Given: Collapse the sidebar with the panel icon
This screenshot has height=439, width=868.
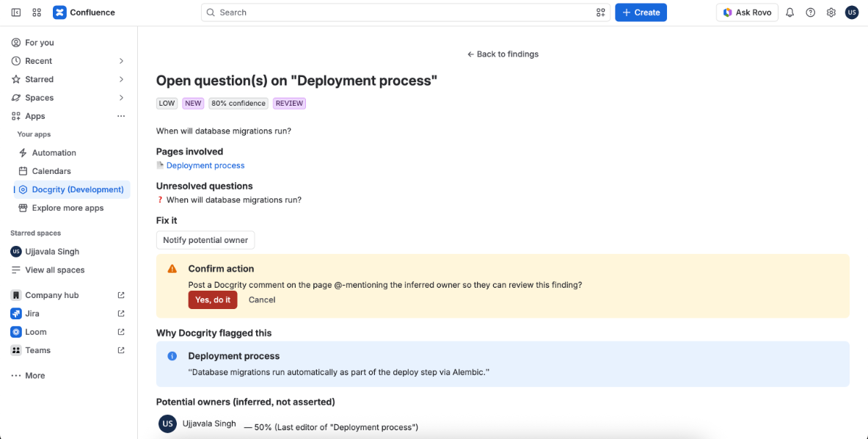Looking at the screenshot, I should coord(16,12).
